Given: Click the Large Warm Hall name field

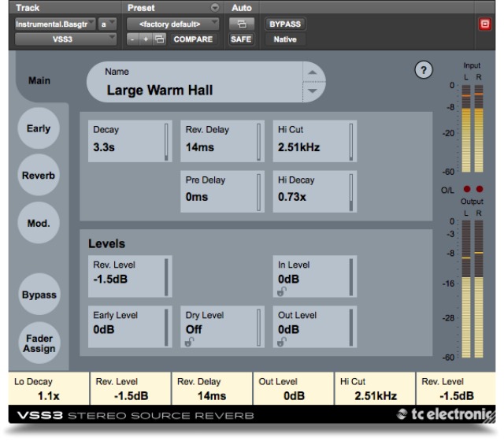Looking at the screenshot, I should tap(195, 82).
